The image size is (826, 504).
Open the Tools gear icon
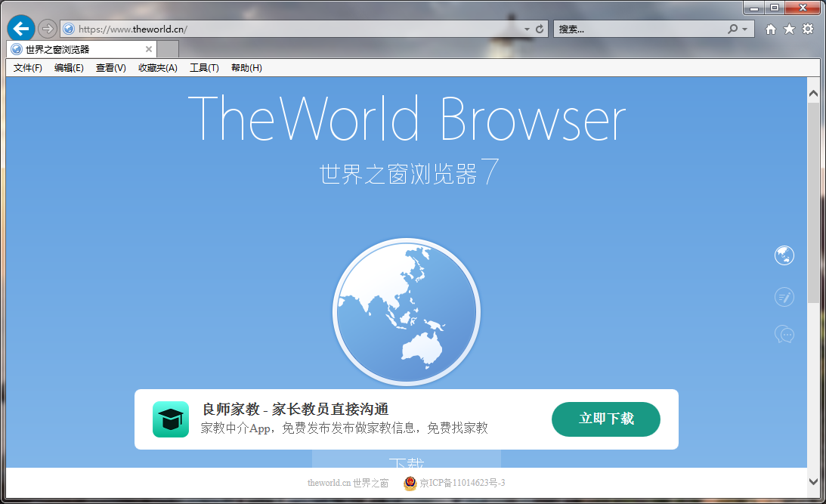coord(808,29)
